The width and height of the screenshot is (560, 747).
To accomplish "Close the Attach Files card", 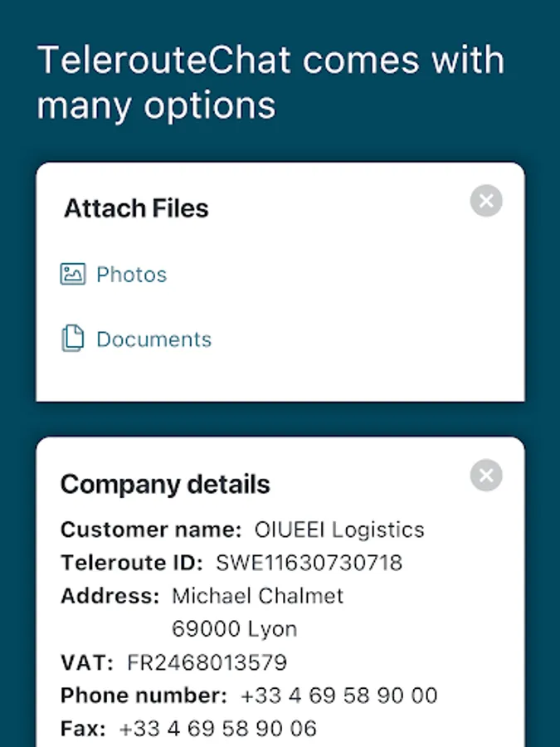I will pyautogui.click(x=486, y=201).
